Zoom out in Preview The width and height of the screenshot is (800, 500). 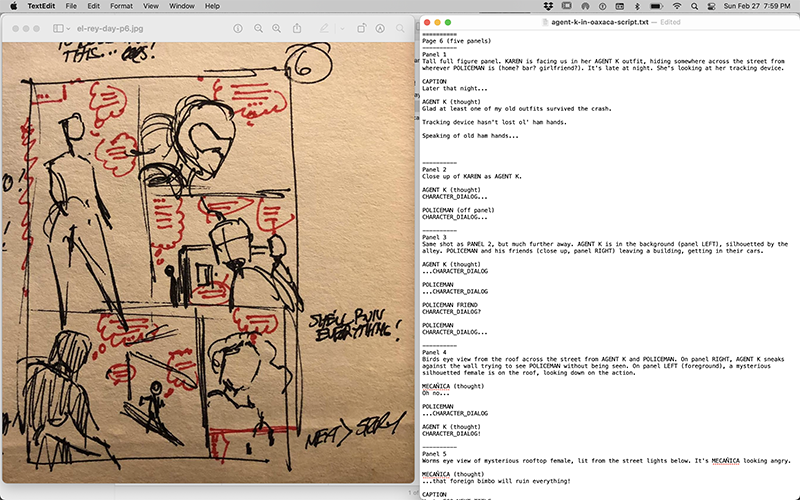pyautogui.click(x=259, y=29)
